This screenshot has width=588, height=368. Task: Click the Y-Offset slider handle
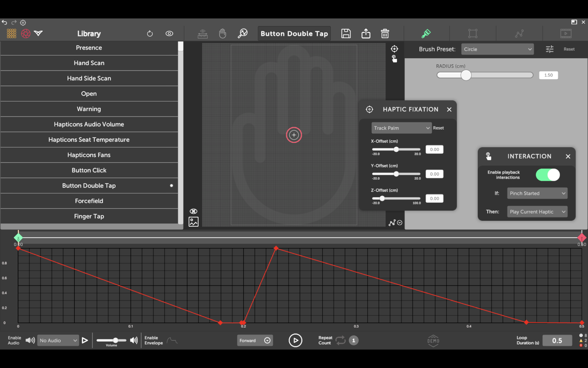(396, 174)
